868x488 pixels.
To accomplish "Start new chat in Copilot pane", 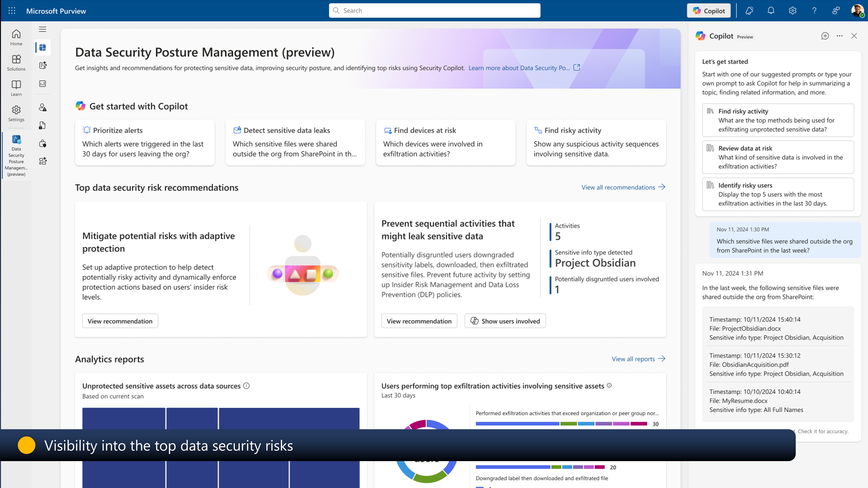I will coord(825,36).
